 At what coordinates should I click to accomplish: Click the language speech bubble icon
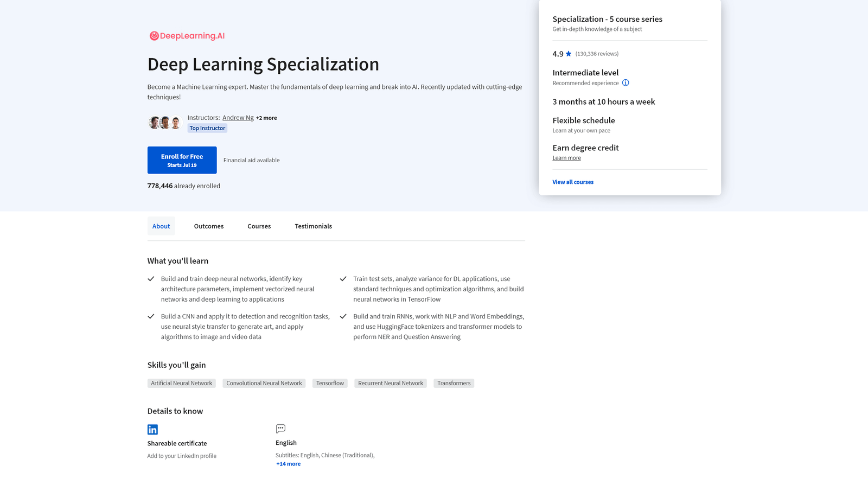[x=280, y=429]
